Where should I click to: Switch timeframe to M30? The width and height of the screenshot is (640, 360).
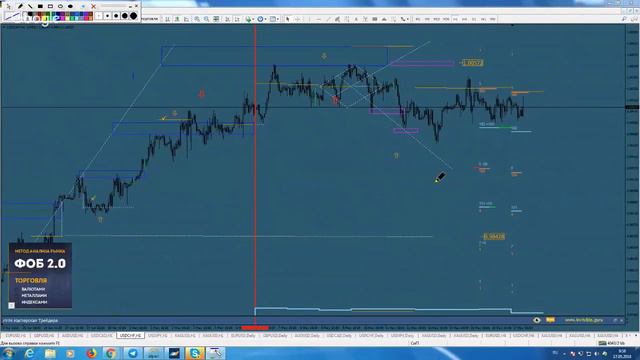tap(446, 19)
